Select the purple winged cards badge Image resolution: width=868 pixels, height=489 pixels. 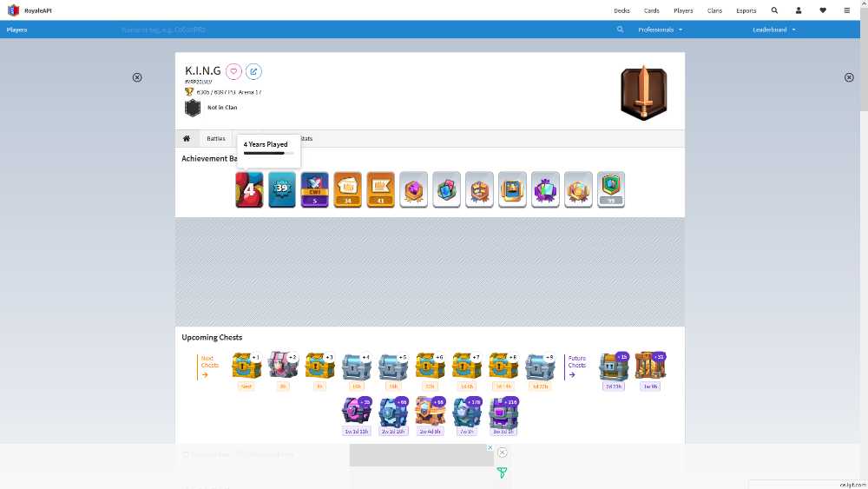pyautogui.click(x=545, y=190)
